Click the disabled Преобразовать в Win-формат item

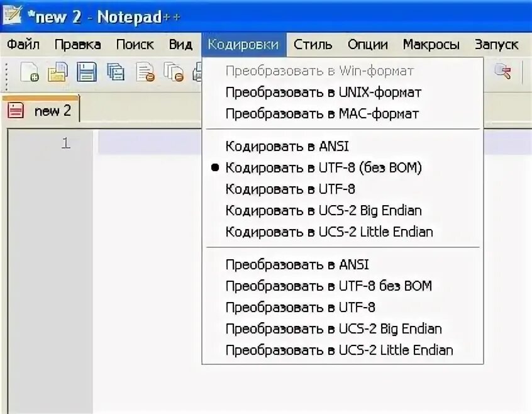[343, 71]
